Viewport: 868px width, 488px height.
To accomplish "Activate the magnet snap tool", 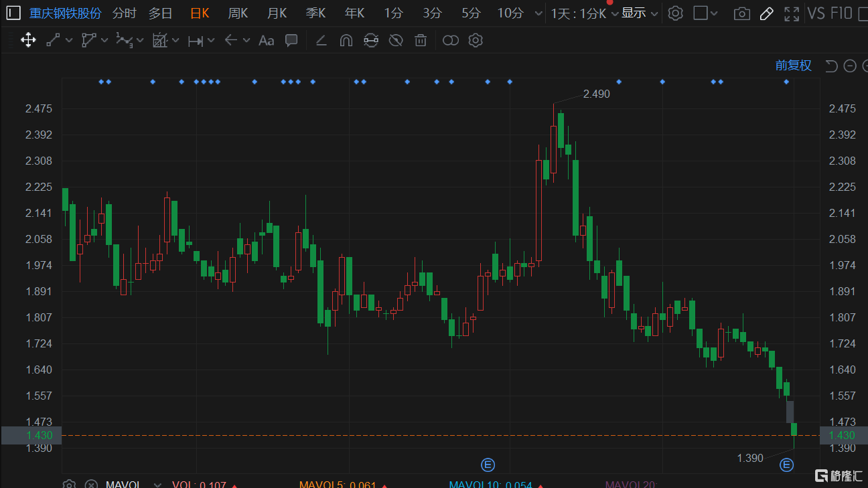I will (346, 40).
